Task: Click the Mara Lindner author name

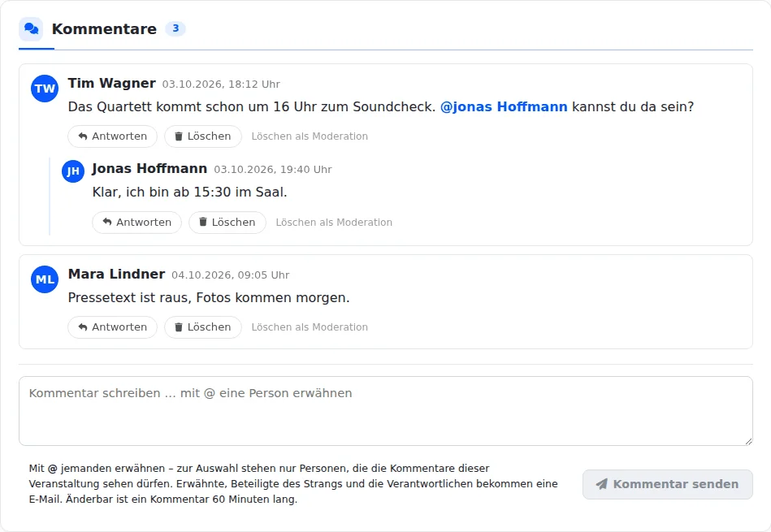Action: coord(116,274)
